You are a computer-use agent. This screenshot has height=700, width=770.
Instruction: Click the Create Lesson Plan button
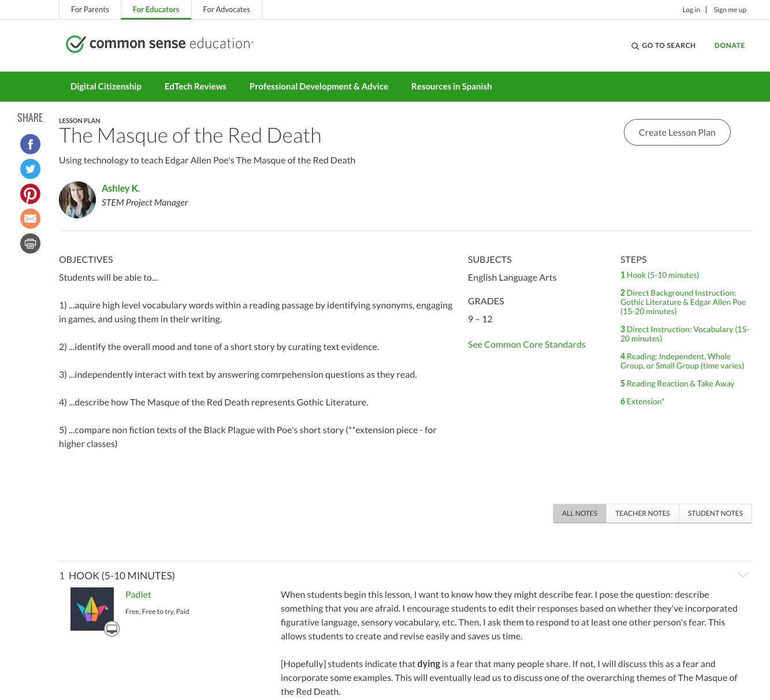(x=677, y=132)
